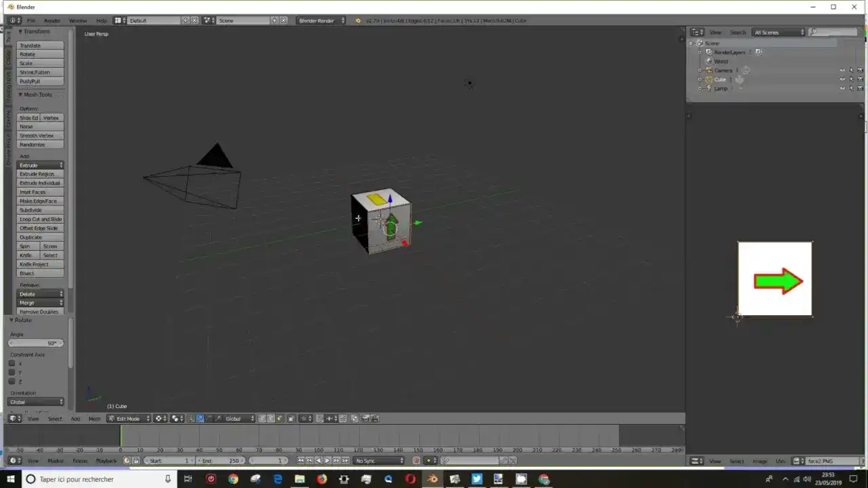
Task: Enable snap during transform (magnet icon)
Action: (x=319, y=418)
